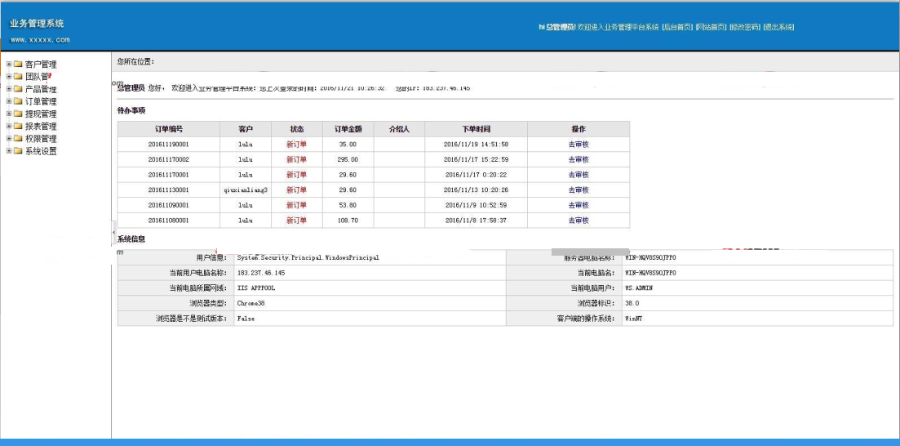Open the 团队管理 menu label
This screenshot has width=900, height=446.
(x=38, y=77)
